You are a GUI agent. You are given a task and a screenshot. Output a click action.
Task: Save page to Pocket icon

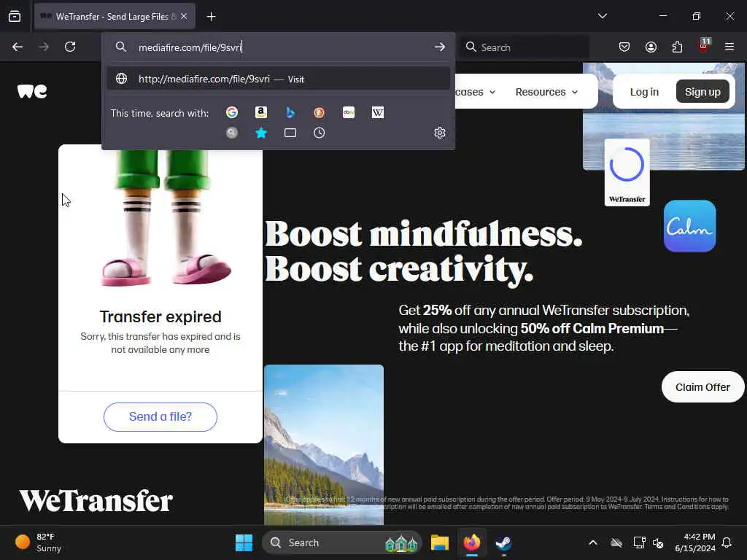click(624, 47)
